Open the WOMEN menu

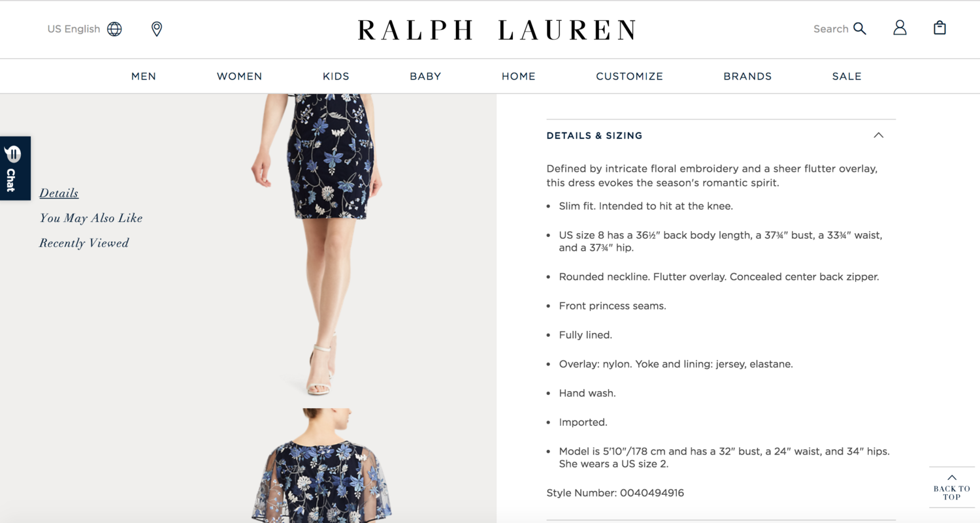239,76
